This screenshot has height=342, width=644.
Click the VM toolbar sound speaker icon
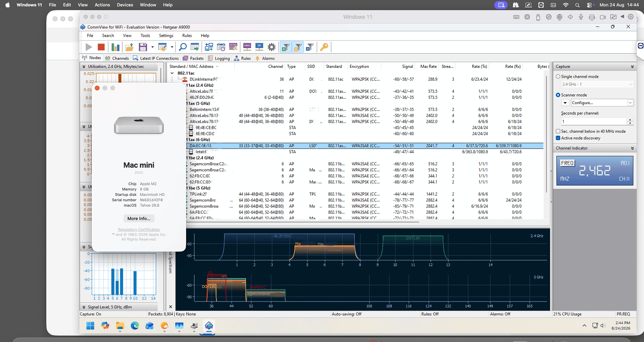[570, 17]
